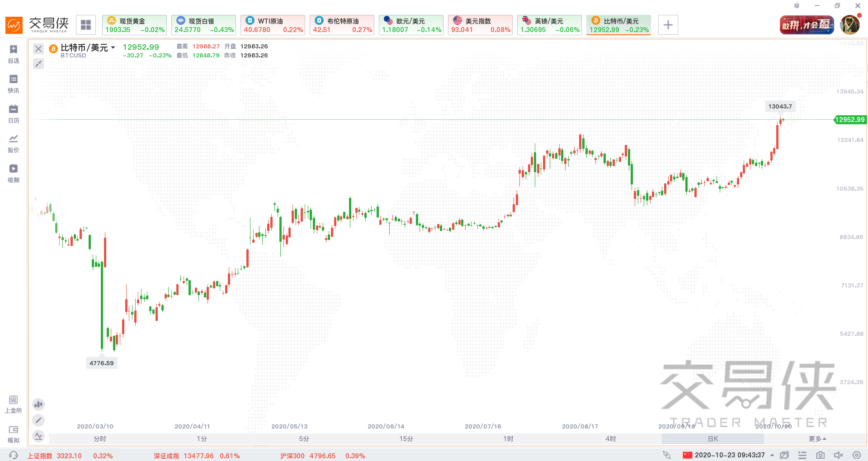The image size is (868, 461).
Task: Click the user avatar profile picture
Action: coord(849,25)
